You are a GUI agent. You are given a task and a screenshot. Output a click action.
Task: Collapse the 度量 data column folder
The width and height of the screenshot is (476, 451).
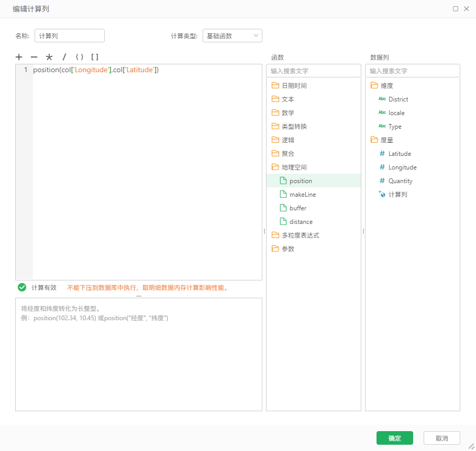click(x=413, y=140)
